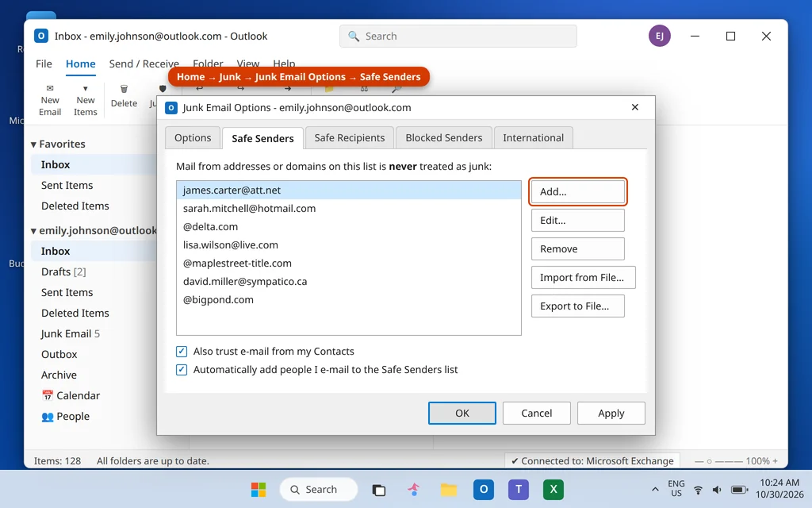This screenshot has width=812, height=508.
Task: Show hidden tray icons chevron
Action: [x=655, y=489]
